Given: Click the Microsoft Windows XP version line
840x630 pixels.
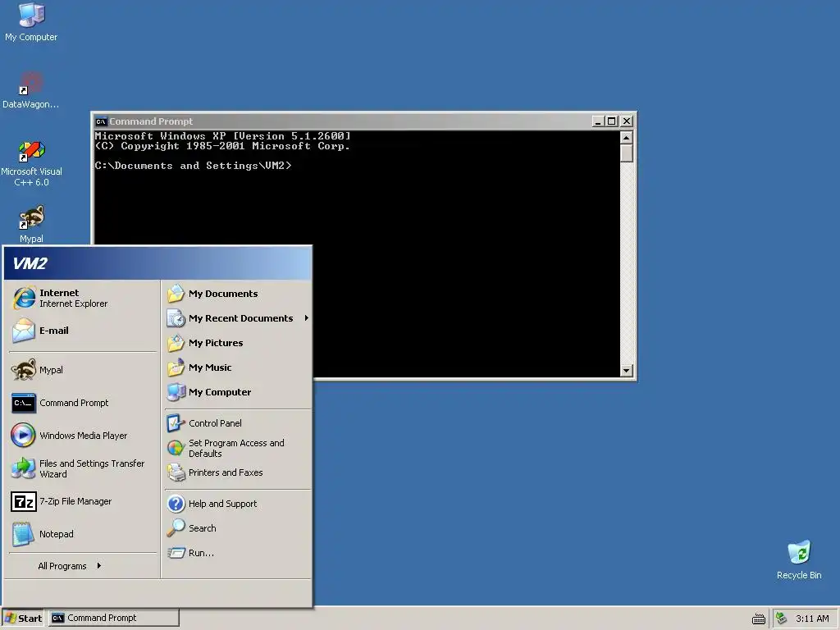Looking at the screenshot, I should coord(223,136).
